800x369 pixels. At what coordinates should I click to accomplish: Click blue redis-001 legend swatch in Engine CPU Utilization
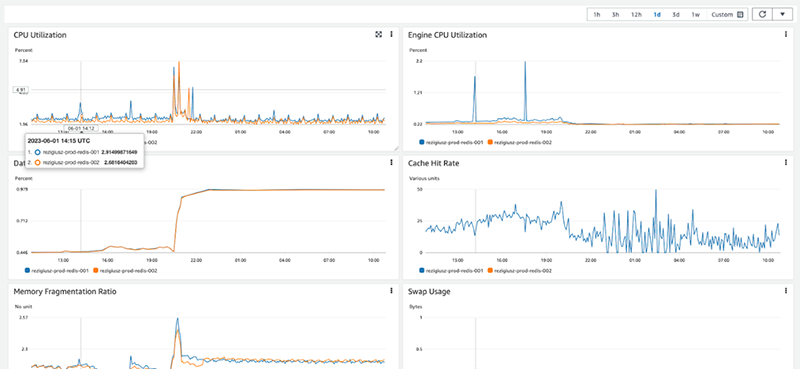point(421,142)
